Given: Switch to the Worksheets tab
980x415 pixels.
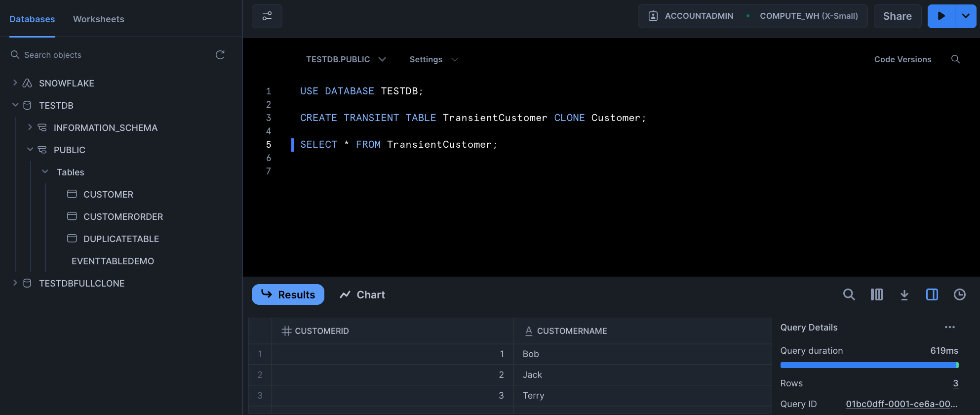Looking at the screenshot, I should tap(98, 19).
